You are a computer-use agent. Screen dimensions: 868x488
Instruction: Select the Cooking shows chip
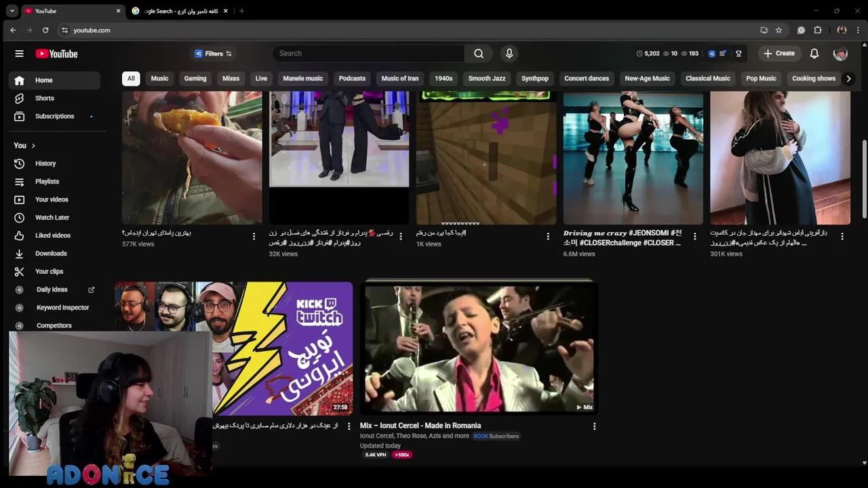(x=814, y=79)
